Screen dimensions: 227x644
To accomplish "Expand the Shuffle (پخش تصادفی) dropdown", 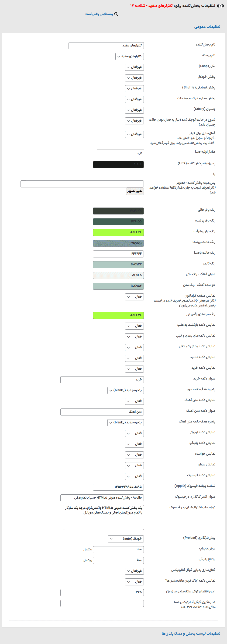I will 134,88.
